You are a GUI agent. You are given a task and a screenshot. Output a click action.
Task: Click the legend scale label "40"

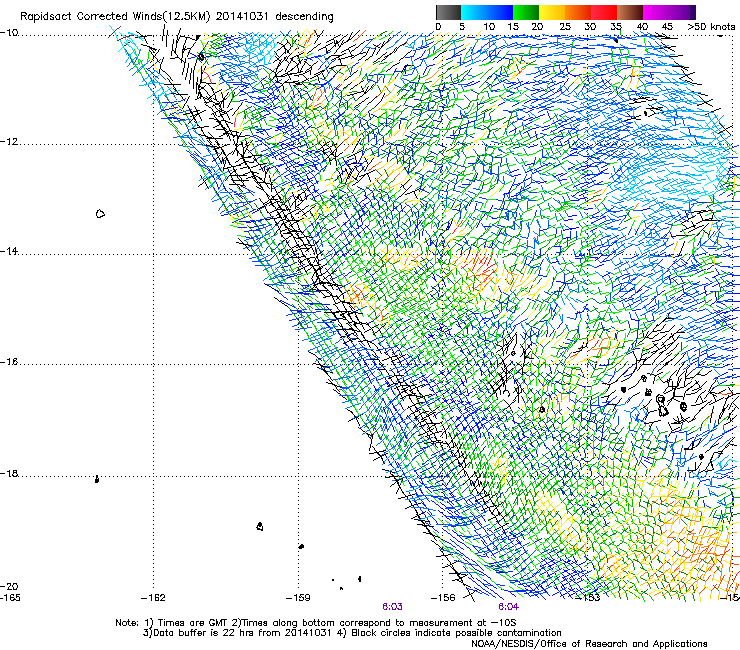click(x=642, y=27)
